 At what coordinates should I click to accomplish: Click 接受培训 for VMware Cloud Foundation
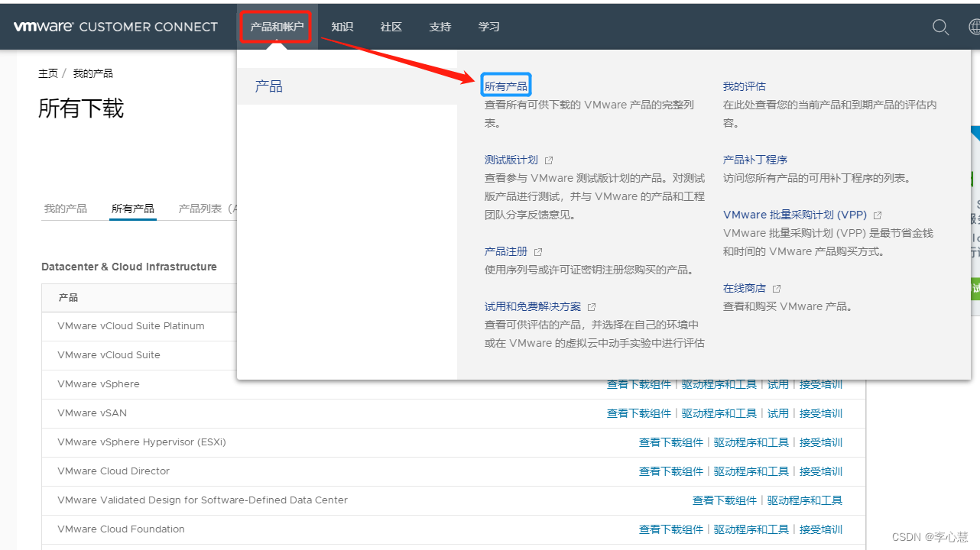click(821, 529)
